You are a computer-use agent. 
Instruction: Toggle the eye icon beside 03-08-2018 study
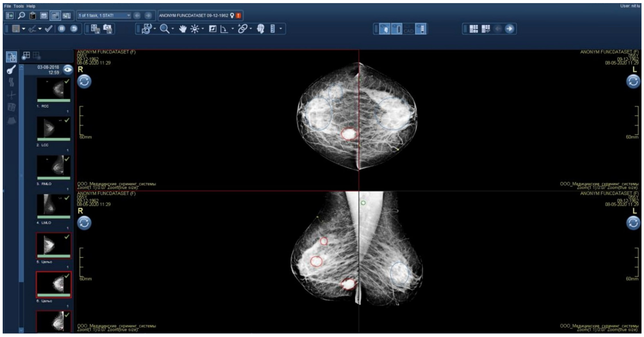click(x=68, y=69)
